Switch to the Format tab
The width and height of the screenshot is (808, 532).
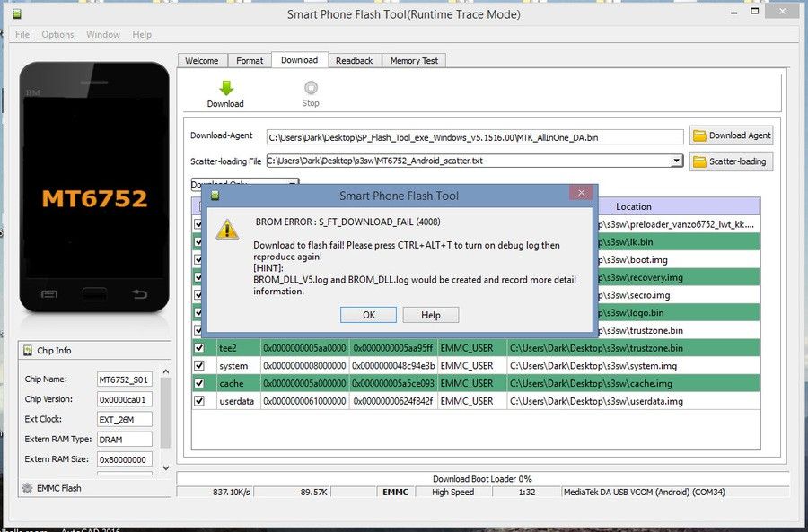(x=250, y=61)
